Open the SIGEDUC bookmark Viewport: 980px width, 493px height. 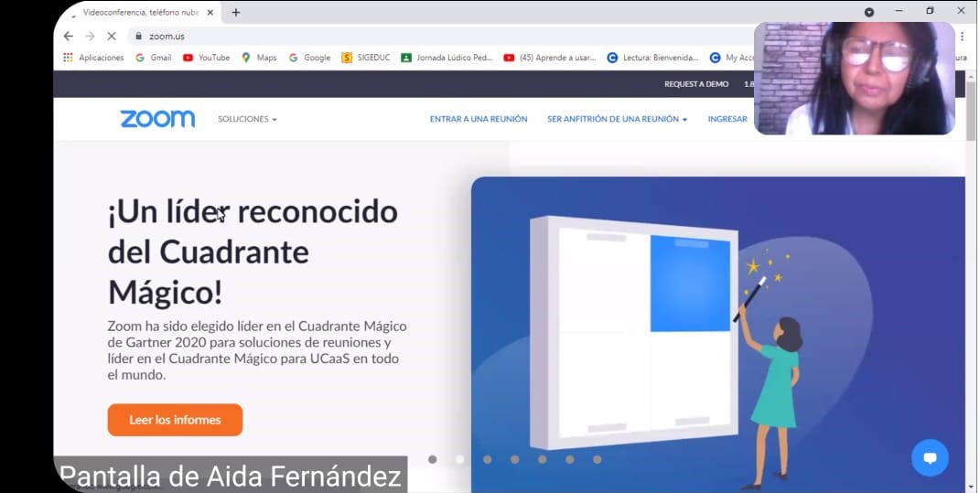366,58
